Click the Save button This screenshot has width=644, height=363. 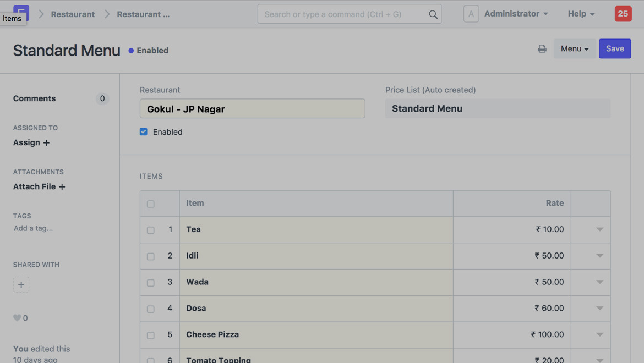tap(614, 49)
